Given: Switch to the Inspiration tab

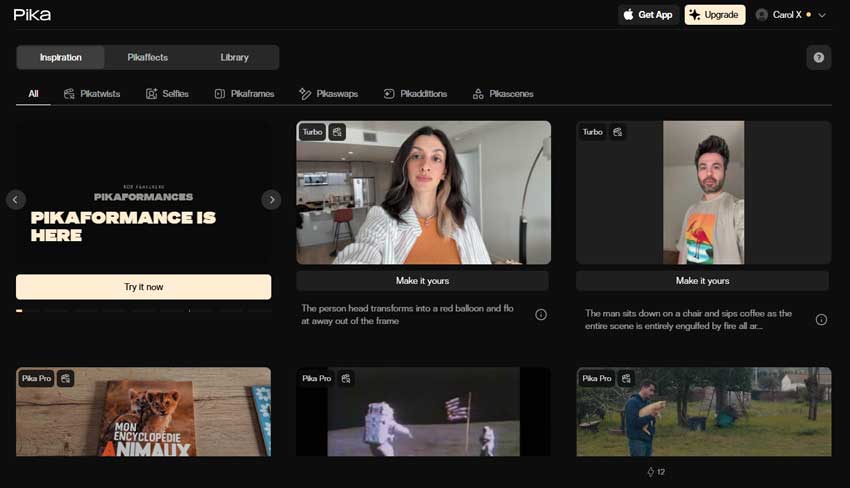Looking at the screenshot, I should [x=60, y=57].
